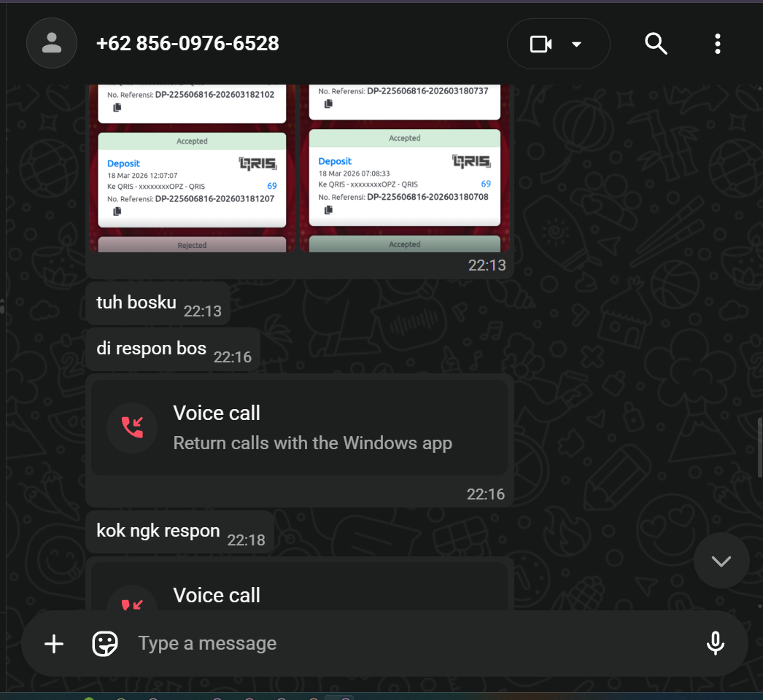
Task: Jump to latest messages with down chevron
Action: click(721, 561)
